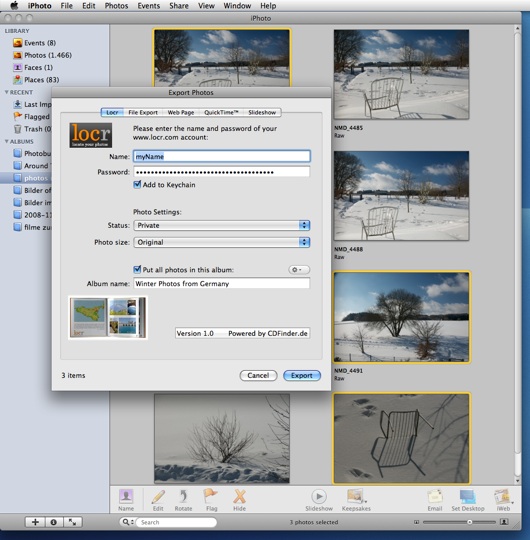
Task: Start the Slideshow play button
Action: coord(319,497)
